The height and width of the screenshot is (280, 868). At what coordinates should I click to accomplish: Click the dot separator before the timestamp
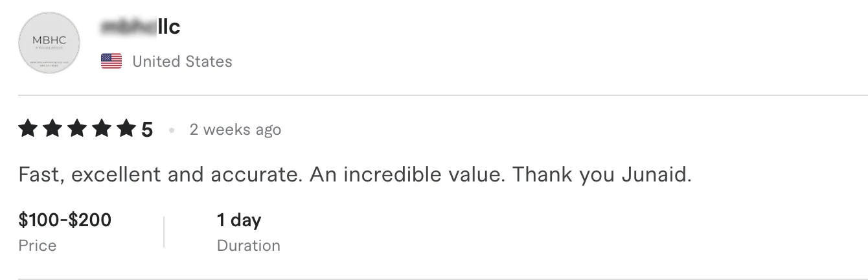(172, 130)
